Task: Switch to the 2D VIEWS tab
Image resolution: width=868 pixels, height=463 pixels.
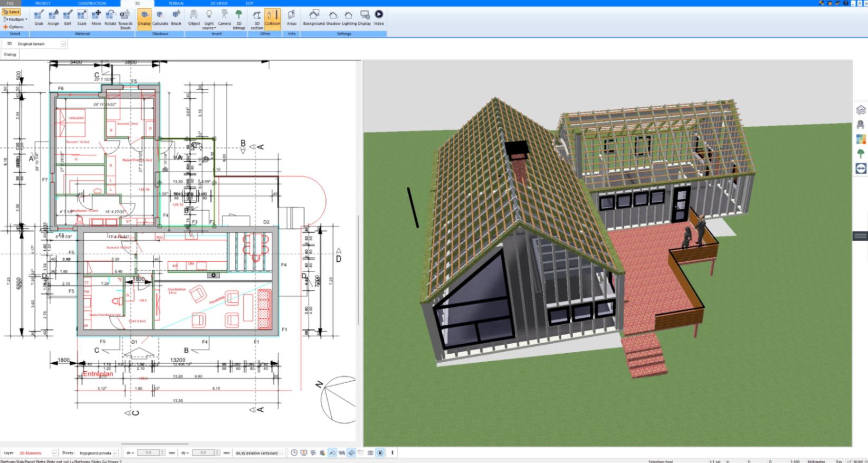Action: 218,3
